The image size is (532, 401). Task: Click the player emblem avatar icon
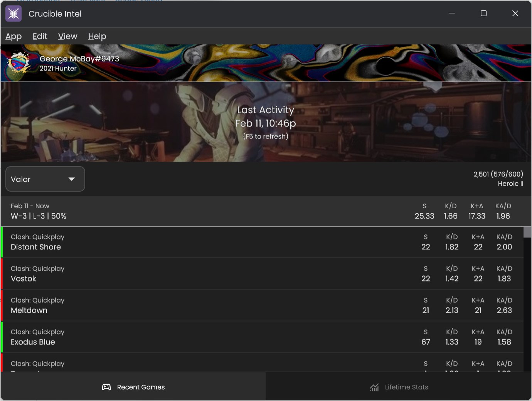tap(19, 63)
